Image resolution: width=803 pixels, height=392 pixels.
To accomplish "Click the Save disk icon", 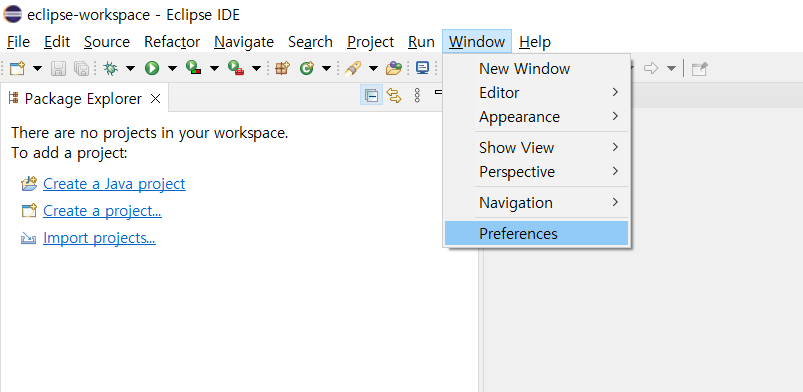I will (x=58, y=68).
